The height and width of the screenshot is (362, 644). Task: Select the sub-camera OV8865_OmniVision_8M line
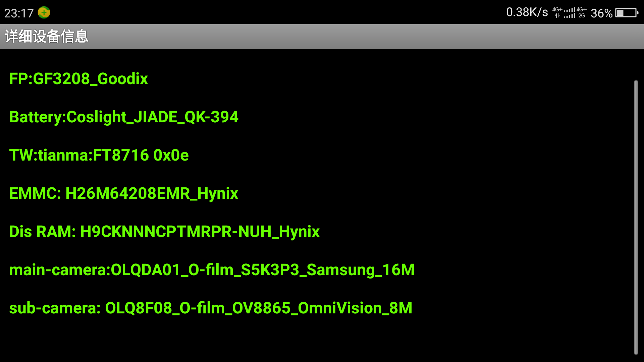pyautogui.click(x=211, y=308)
